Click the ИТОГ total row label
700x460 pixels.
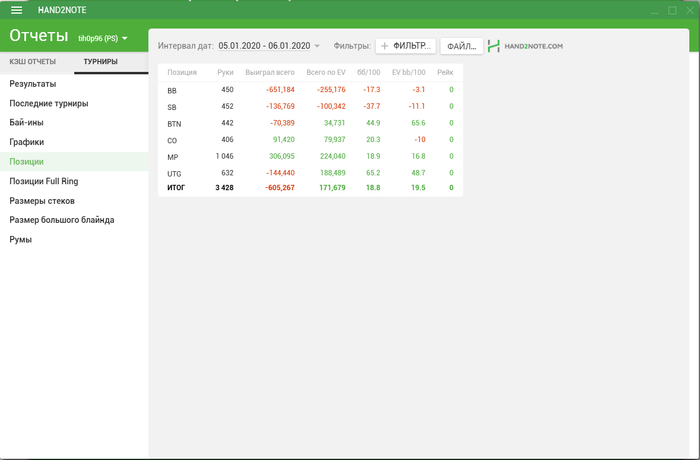click(x=176, y=188)
